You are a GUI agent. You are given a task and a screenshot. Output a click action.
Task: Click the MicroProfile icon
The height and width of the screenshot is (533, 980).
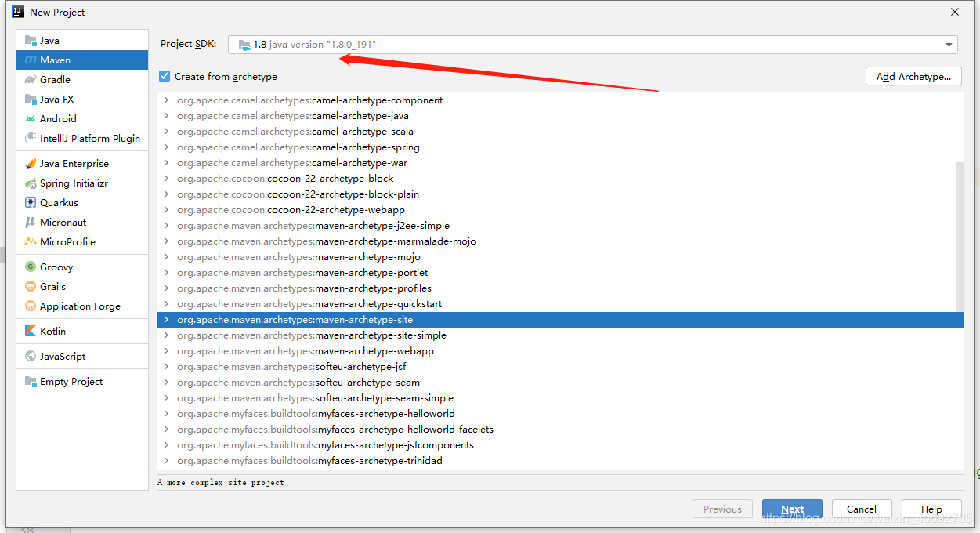31,242
